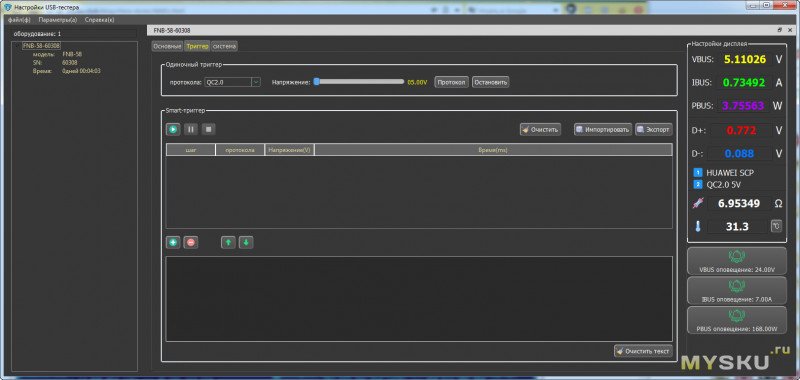This screenshot has height=380, width=800.
Task: Open the QC2.0 protocol dropdown
Action: coord(232,82)
